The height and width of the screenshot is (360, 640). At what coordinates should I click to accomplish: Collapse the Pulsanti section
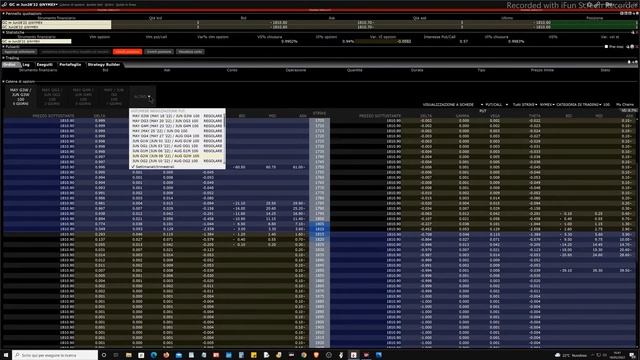tap(3, 47)
